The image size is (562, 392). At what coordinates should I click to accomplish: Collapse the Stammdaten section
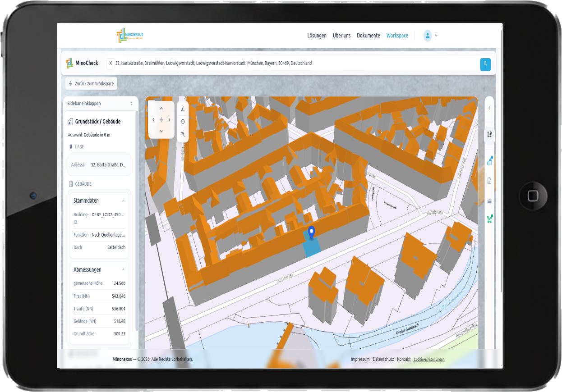pos(123,201)
